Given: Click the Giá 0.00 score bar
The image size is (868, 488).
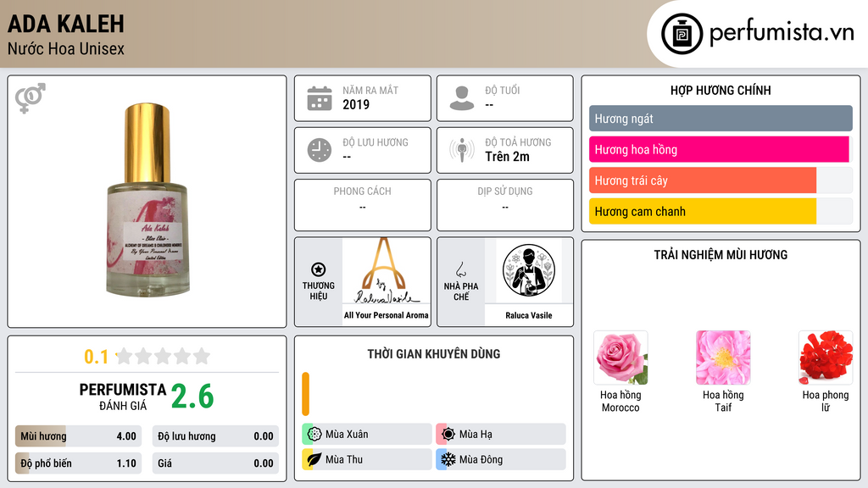Looking at the screenshot, I should tap(215, 463).
